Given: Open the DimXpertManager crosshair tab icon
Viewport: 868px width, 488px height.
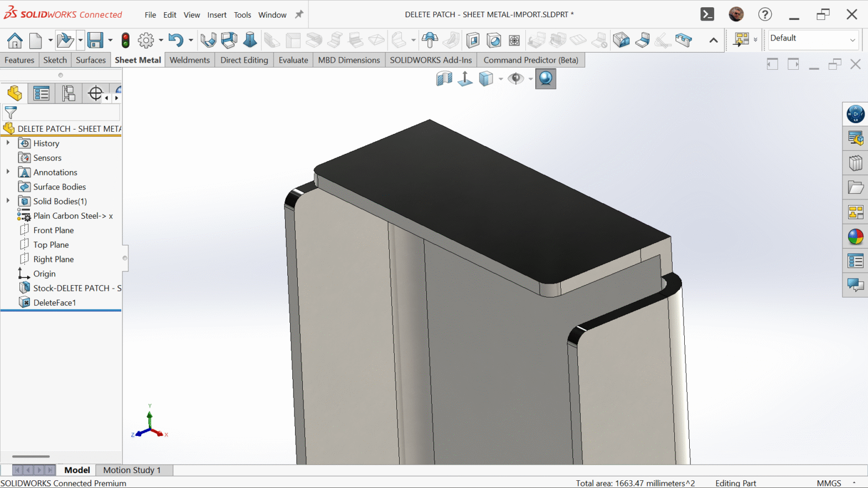Looking at the screenshot, I should pyautogui.click(x=95, y=93).
